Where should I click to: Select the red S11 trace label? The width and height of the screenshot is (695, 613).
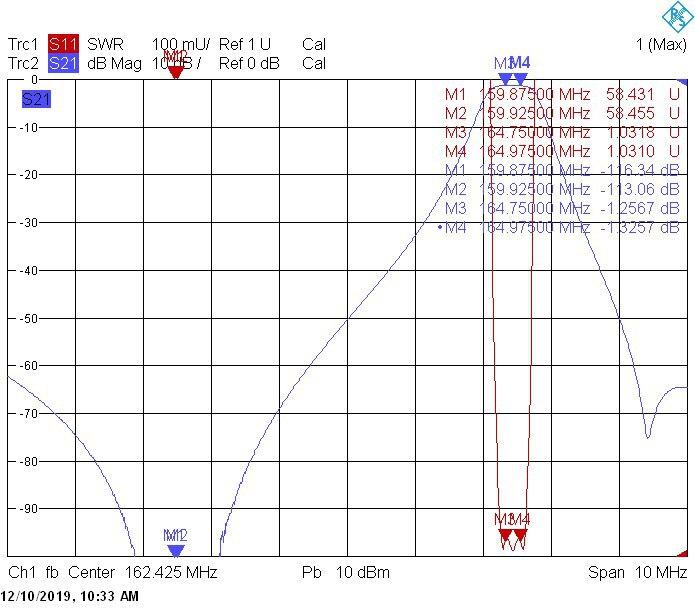tap(63, 44)
